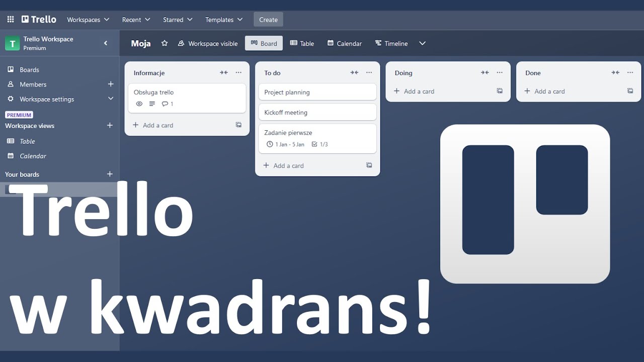Star the Moja board

coord(165,43)
